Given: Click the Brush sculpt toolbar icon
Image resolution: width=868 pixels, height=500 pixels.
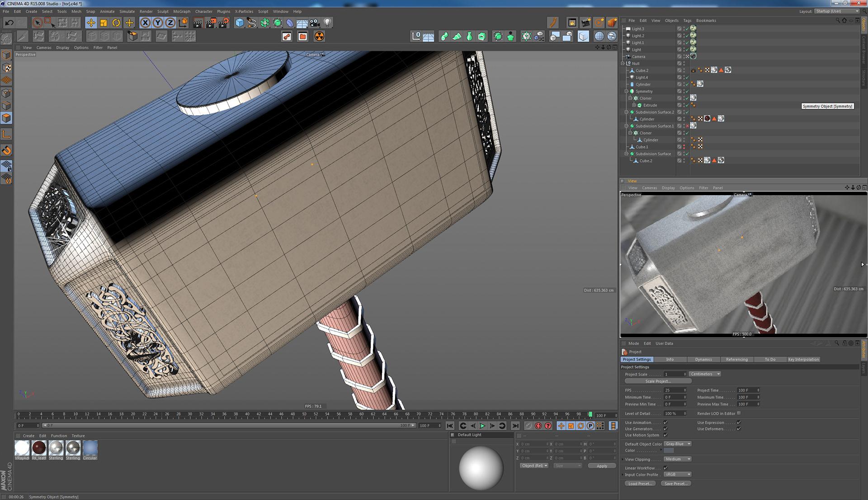Looking at the screenshot, I should (x=552, y=23).
